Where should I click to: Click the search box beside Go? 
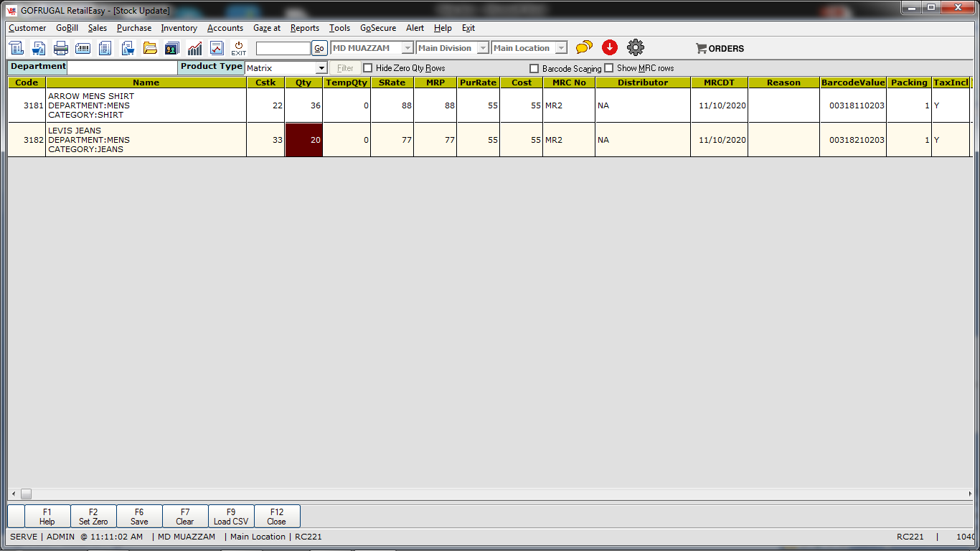point(283,48)
